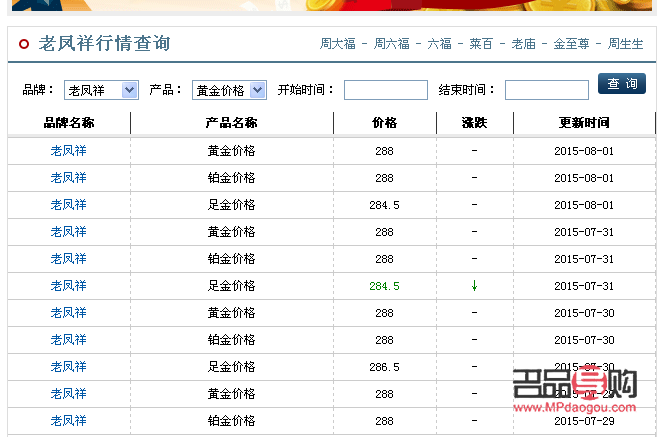This screenshot has height=437, width=660.
Task: Click the 开始时间 input field
Action: pos(386,90)
